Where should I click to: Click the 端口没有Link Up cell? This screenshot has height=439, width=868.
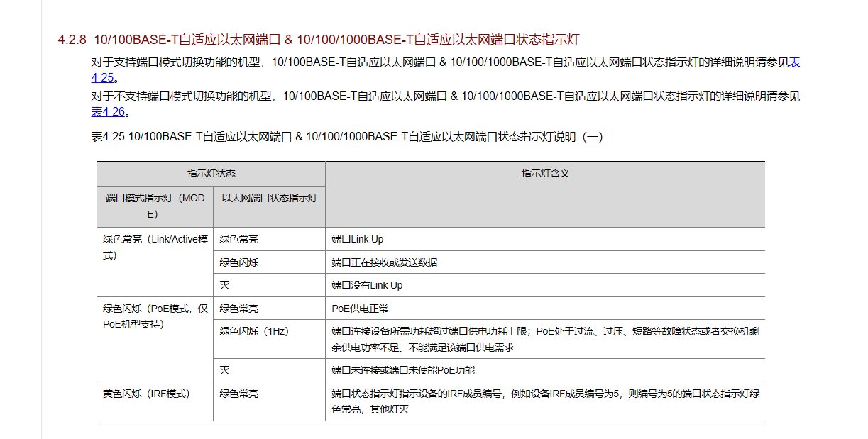(x=545, y=285)
